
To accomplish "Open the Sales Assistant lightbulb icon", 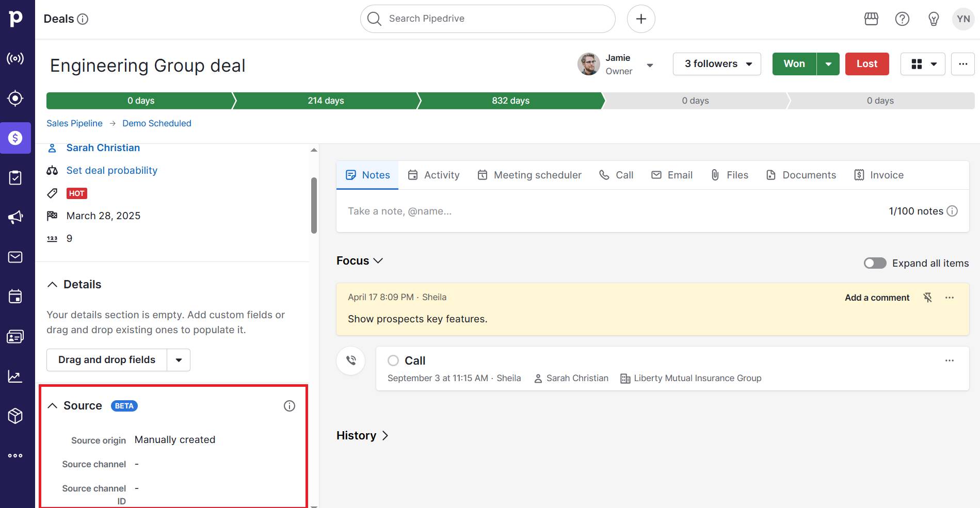I will pyautogui.click(x=933, y=19).
